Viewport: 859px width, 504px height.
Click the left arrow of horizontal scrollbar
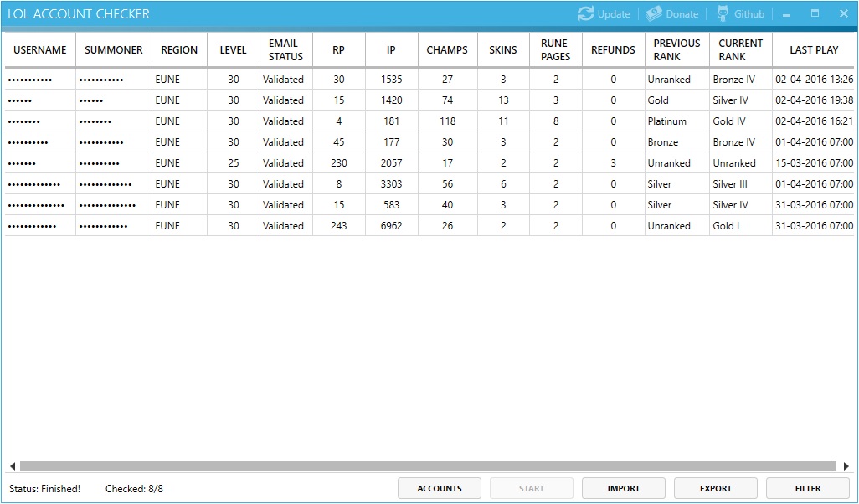coord(13,466)
